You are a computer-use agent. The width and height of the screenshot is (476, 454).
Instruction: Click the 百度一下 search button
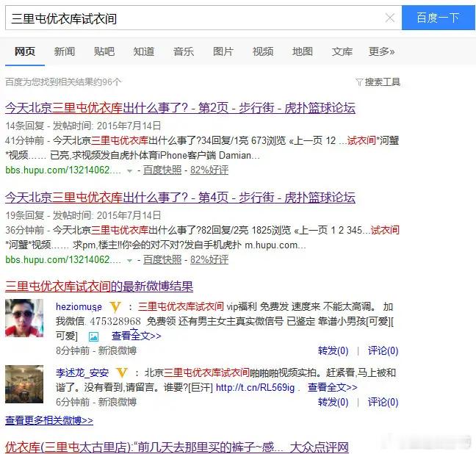tap(438, 18)
